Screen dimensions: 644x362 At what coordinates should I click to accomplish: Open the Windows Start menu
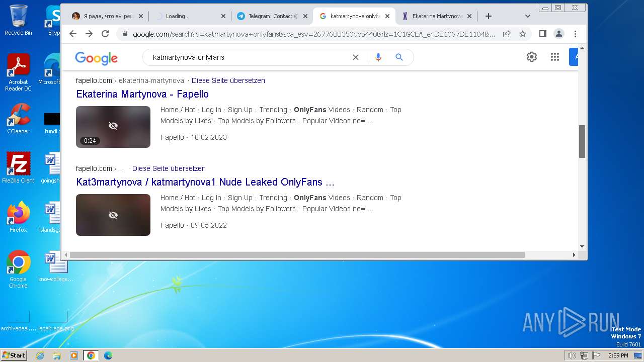pos(14,355)
